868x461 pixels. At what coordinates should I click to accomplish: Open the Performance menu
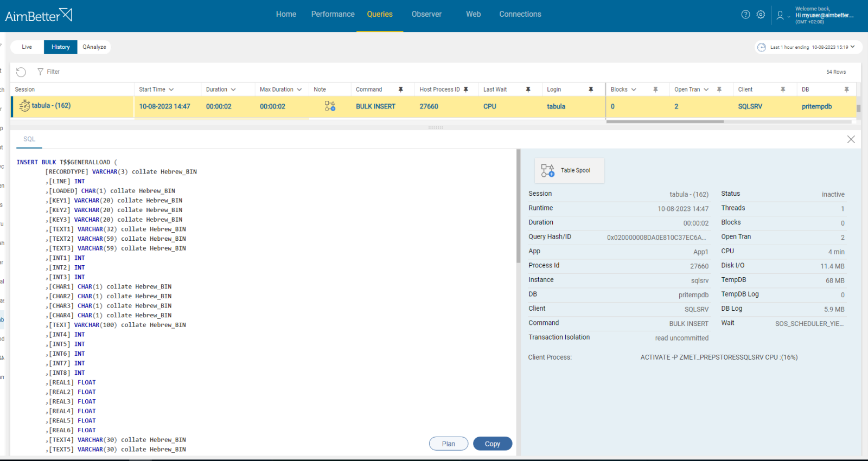pos(333,14)
